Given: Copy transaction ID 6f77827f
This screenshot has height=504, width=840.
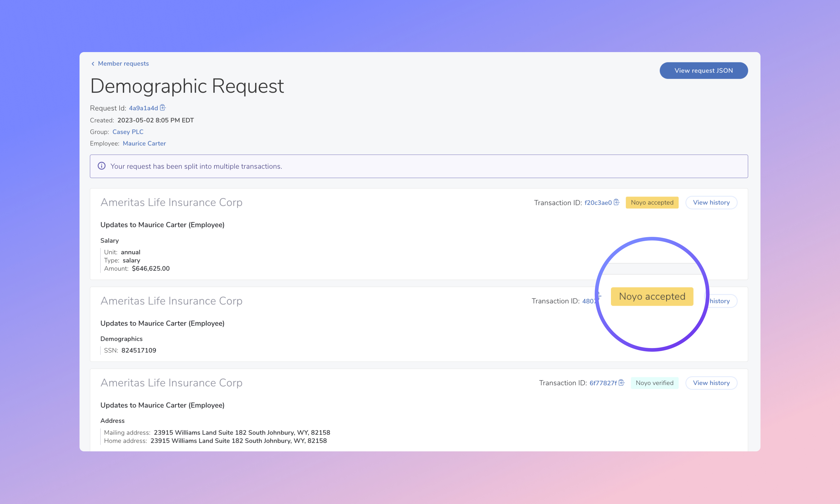Looking at the screenshot, I should [622, 383].
